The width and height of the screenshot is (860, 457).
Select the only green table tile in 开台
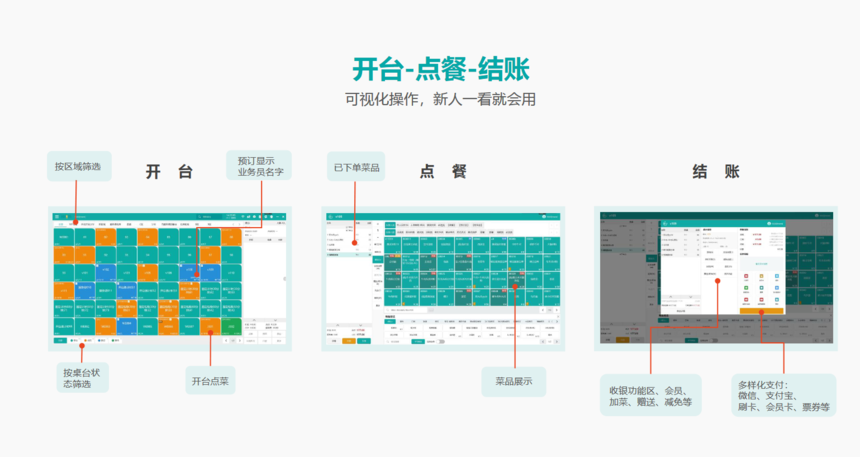coord(231,326)
